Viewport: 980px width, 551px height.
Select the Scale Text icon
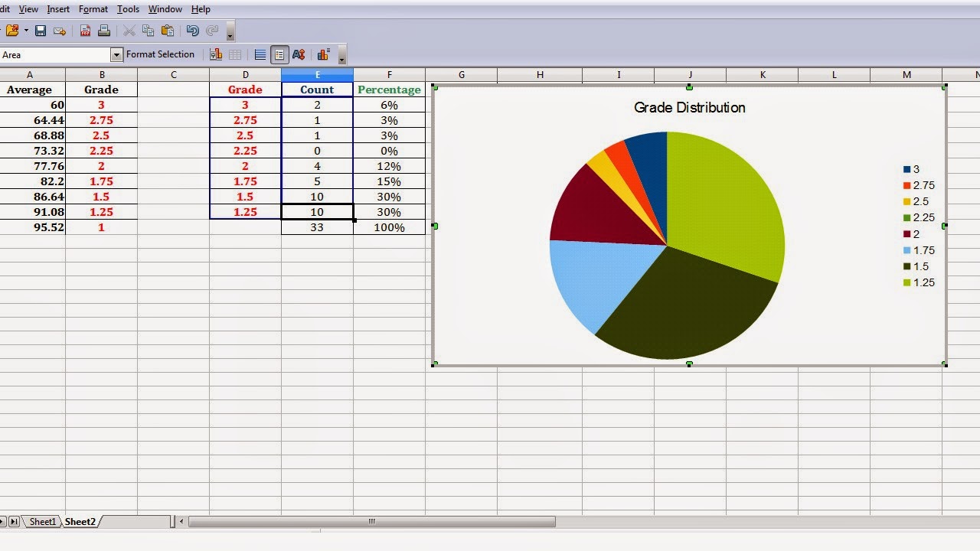coord(299,54)
